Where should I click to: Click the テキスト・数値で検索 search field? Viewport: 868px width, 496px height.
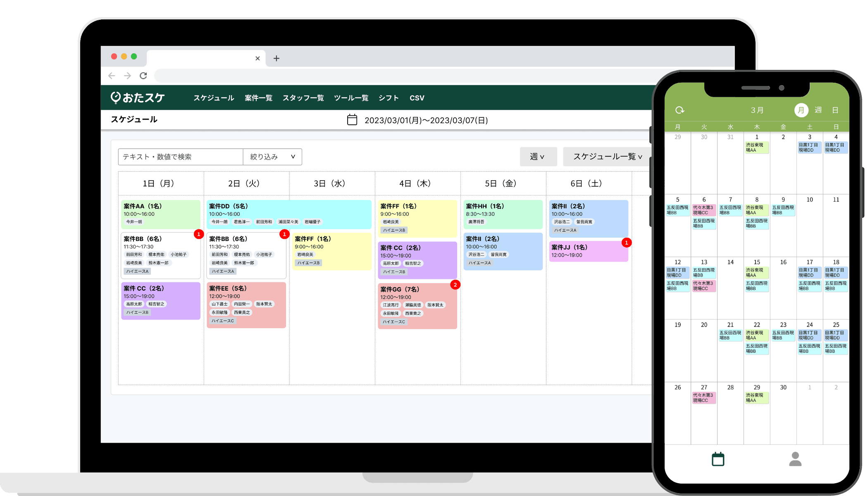tap(181, 157)
